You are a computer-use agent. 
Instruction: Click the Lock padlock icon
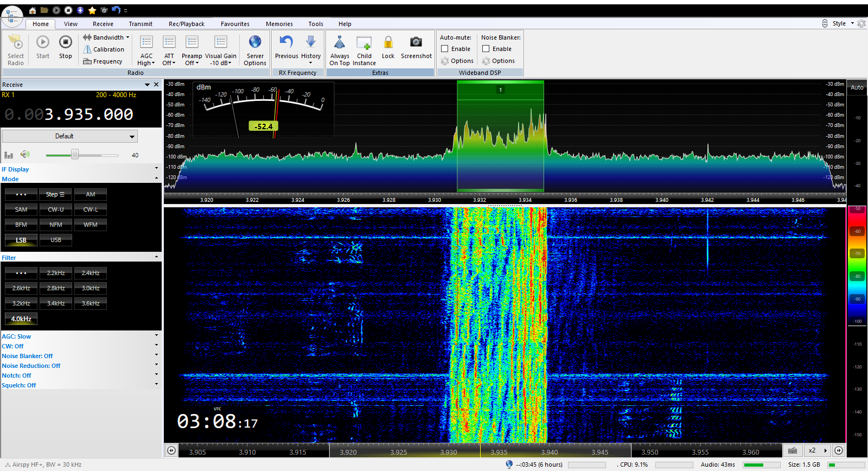pos(388,42)
